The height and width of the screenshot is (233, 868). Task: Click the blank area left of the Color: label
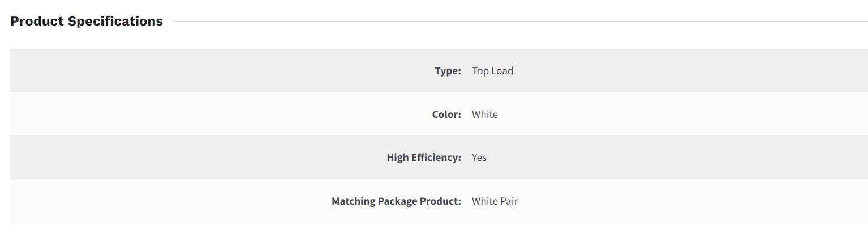[221, 115]
